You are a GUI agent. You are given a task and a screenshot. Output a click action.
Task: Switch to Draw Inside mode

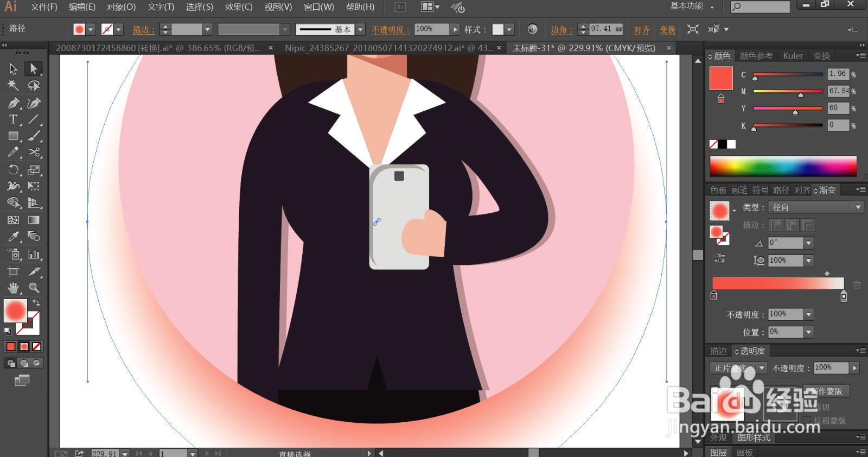(37, 363)
